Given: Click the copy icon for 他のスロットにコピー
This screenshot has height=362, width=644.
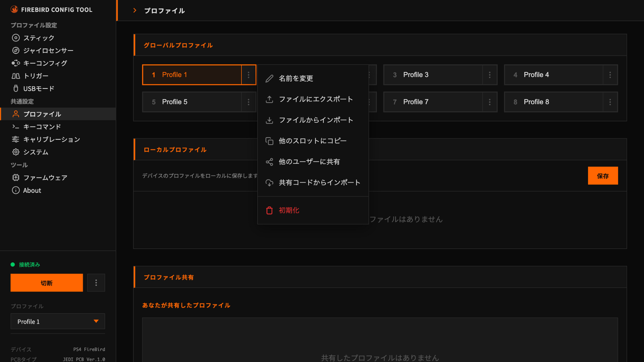Looking at the screenshot, I should point(269,141).
